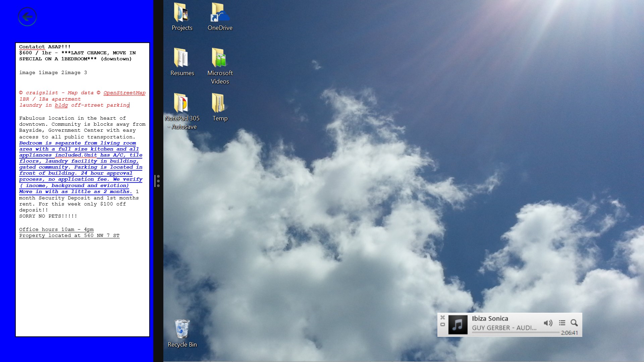Click the misspelled word 'Contatct' in the note
The width and height of the screenshot is (644, 362).
32,47
